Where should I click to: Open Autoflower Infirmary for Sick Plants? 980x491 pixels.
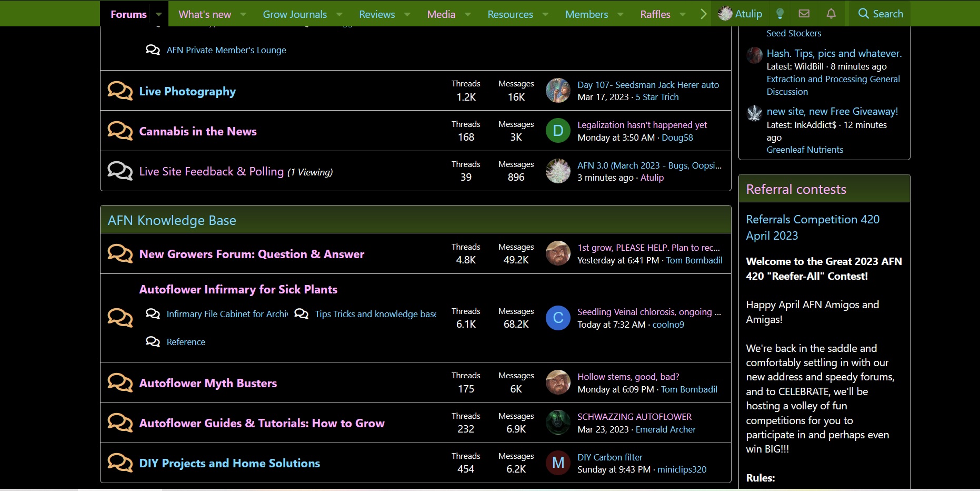coord(238,289)
